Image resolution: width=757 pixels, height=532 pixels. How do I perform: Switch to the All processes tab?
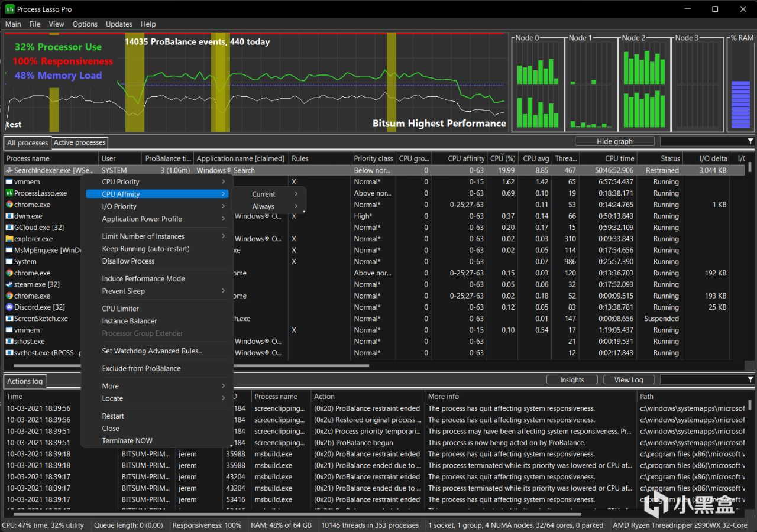27,142
